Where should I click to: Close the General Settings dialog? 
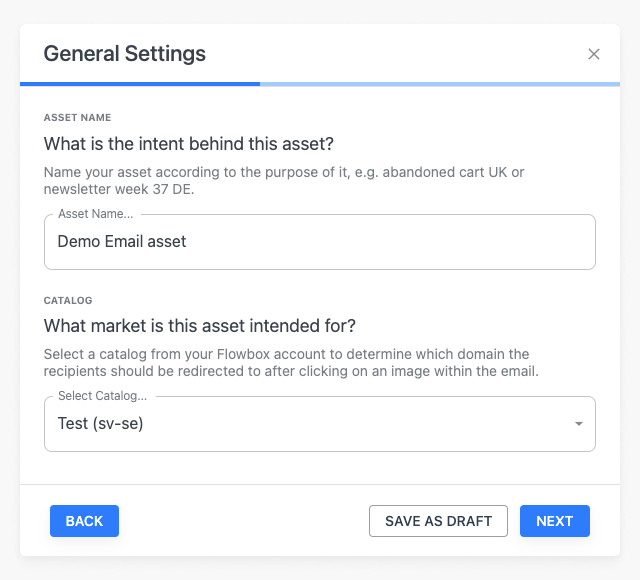click(x=594, y=54)
